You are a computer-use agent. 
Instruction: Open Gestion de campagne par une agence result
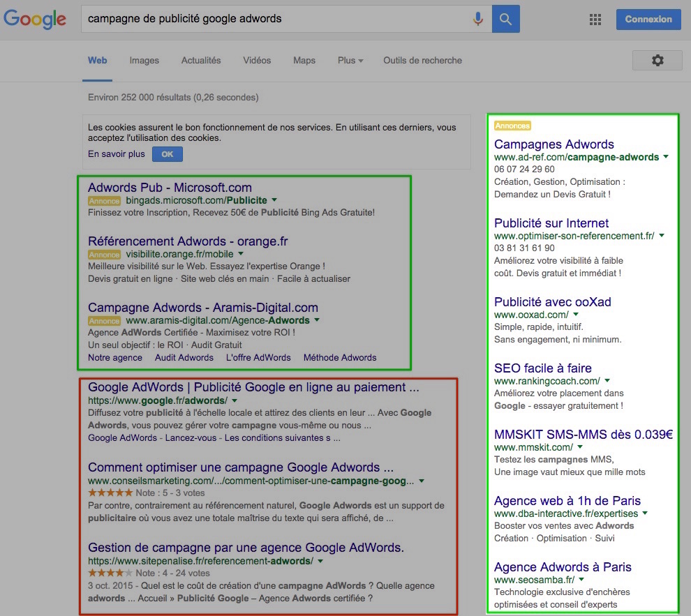click(x=246, y=548)
